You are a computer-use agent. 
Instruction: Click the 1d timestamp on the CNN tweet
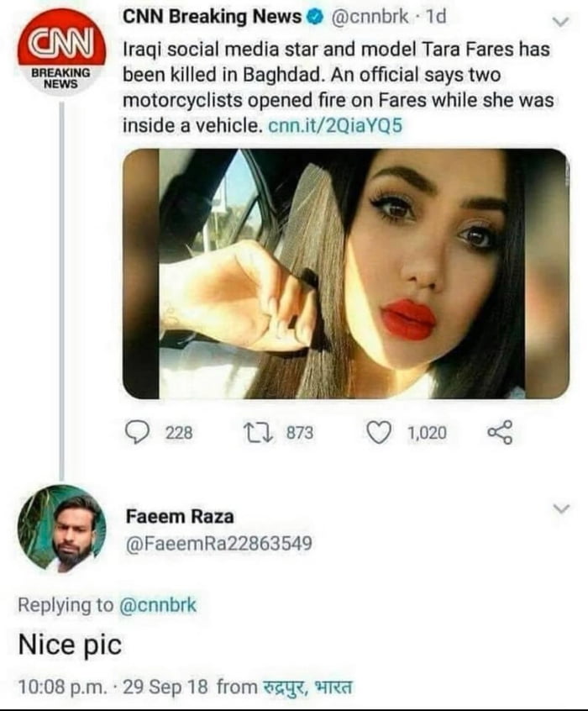(436, 18)
